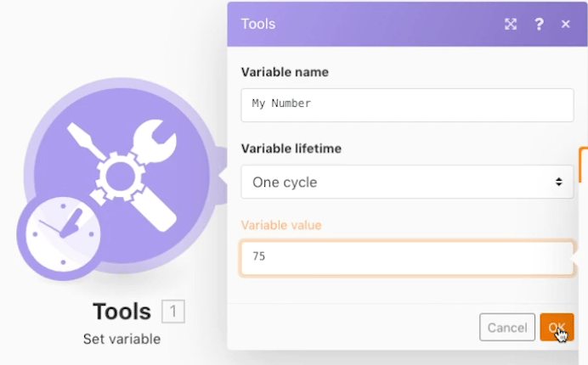The height and width of the screenshot is (365, 588).
Task: Close the Tools dialog with X
Action: 566,24
